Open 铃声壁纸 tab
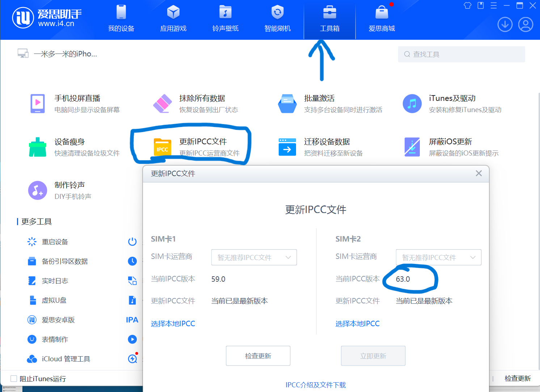540x392 pixels. (x=225, y=19)
